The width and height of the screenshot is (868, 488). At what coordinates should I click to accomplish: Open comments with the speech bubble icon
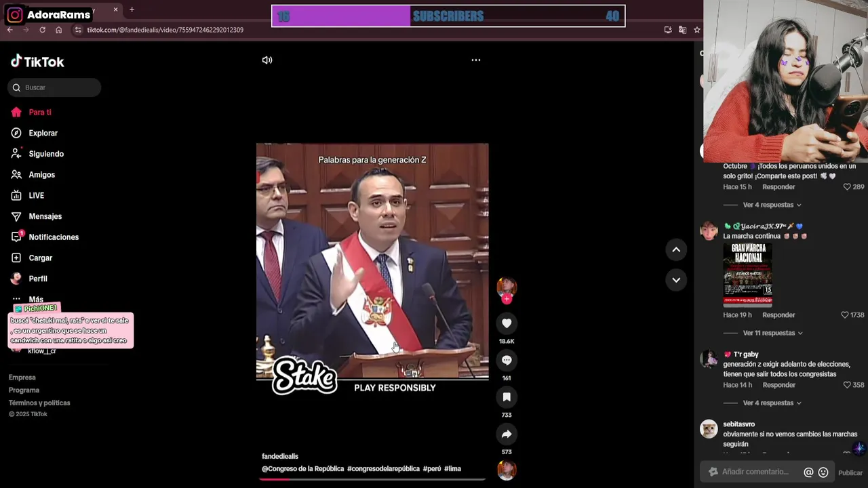pyautogui.click(x=507, y=360)
